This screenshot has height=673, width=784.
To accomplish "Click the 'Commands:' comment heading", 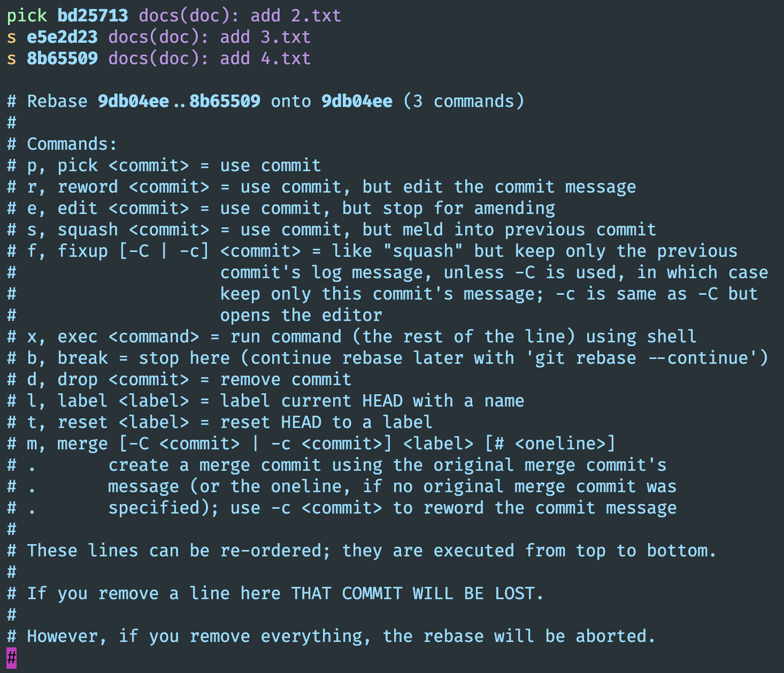I will [x=72, y=144].
